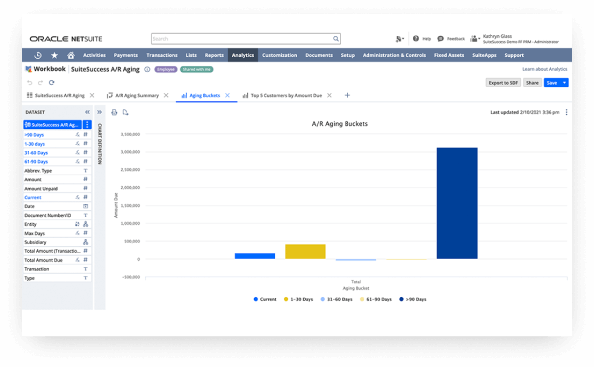Select the Abbrev. Type field
594x367 pixels.
tap(57, 171)
